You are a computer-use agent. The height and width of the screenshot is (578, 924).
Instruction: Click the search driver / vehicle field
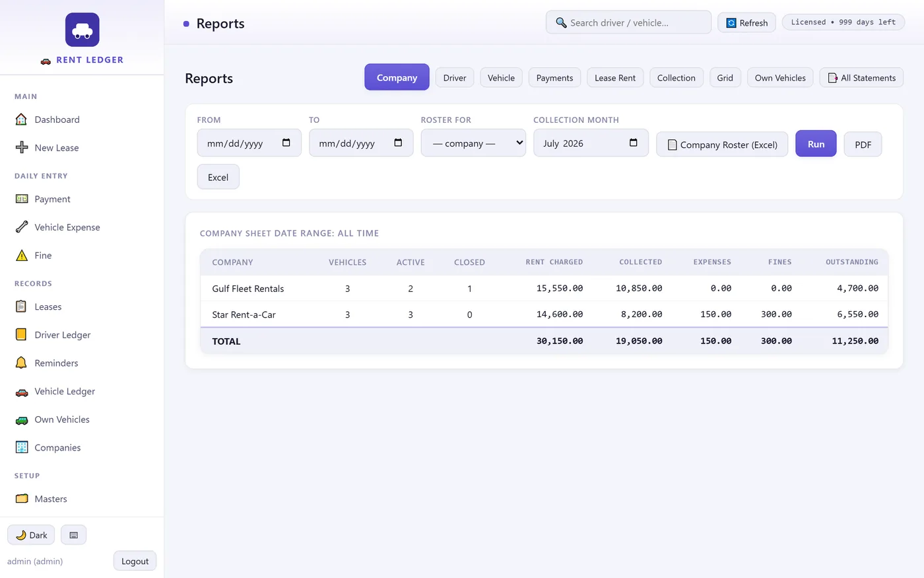click(628, 22)
